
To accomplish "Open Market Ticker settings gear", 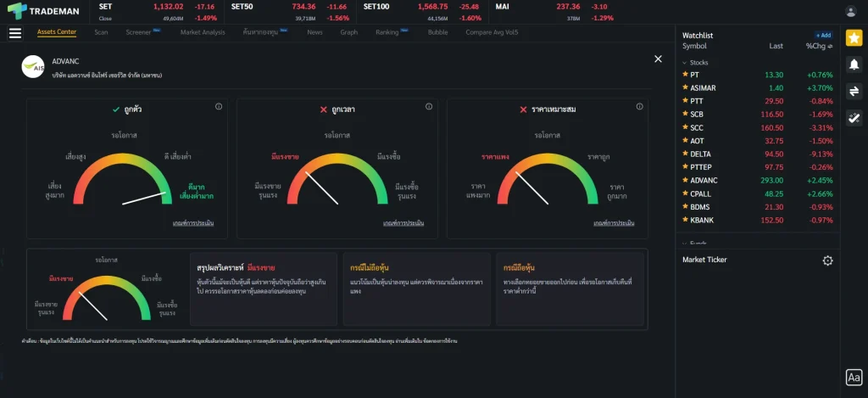I will click(x=827, y=261).
